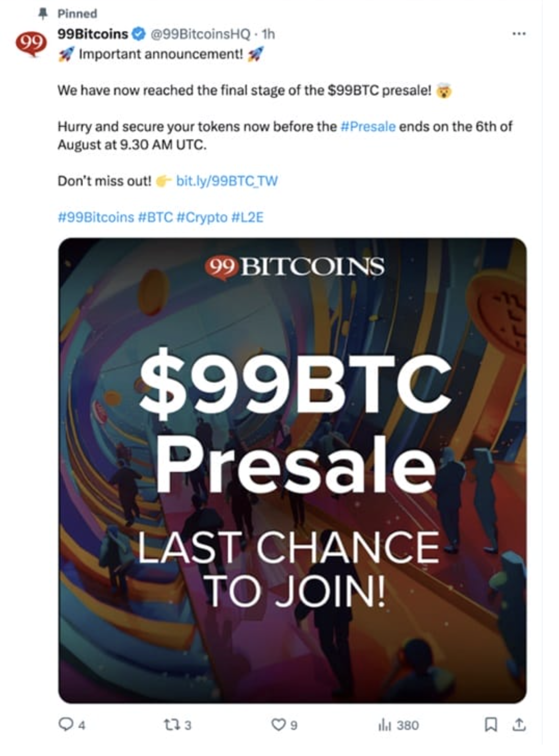Click the blue verified badge
The height and width of the screenshot is (756, 559).
coord(139,34)
